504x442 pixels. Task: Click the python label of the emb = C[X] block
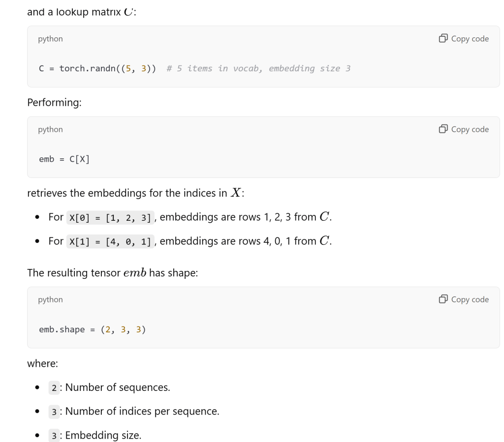pyautogui.click(x=50, y=130)
